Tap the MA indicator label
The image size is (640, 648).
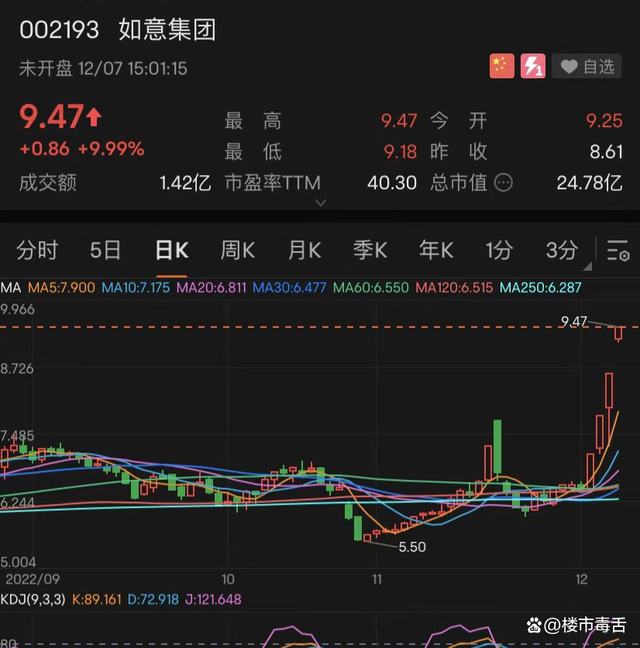(11, 288)
